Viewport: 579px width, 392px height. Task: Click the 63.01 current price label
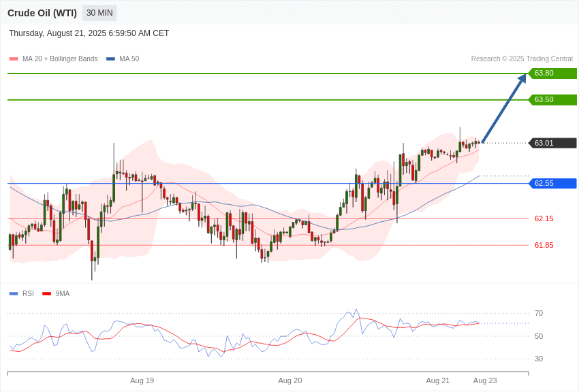point(553,143)
